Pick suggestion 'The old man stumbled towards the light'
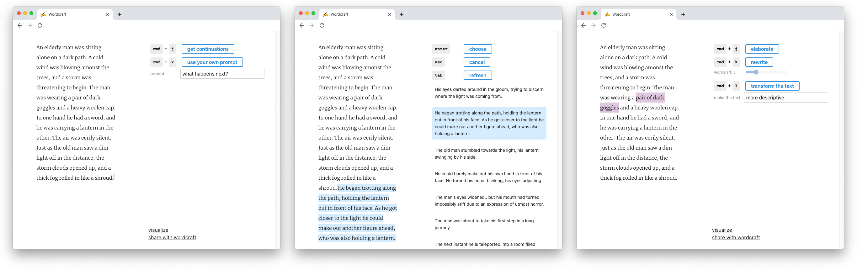Viewport: 868px width, 270px height. [x=489, y=154]
